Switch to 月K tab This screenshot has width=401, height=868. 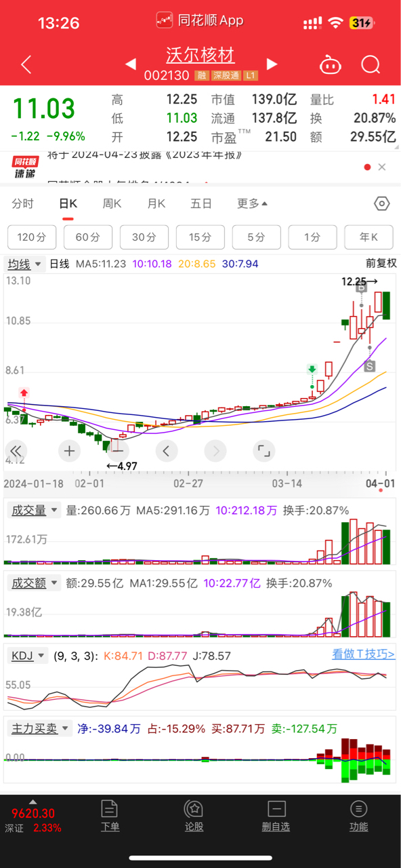coord(156,203)
